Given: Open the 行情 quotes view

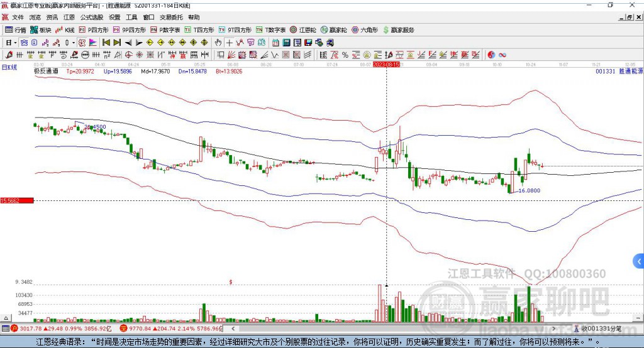Looking at the screenshot, I should point(16,30).
